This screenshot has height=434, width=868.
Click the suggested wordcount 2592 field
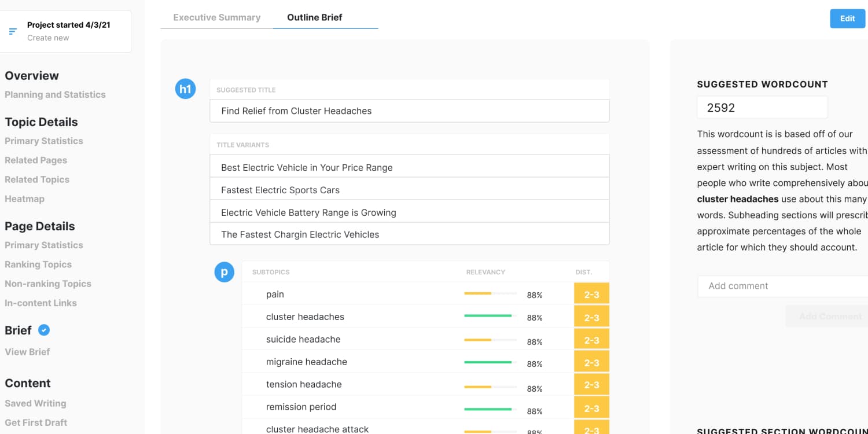click(762, 108)
